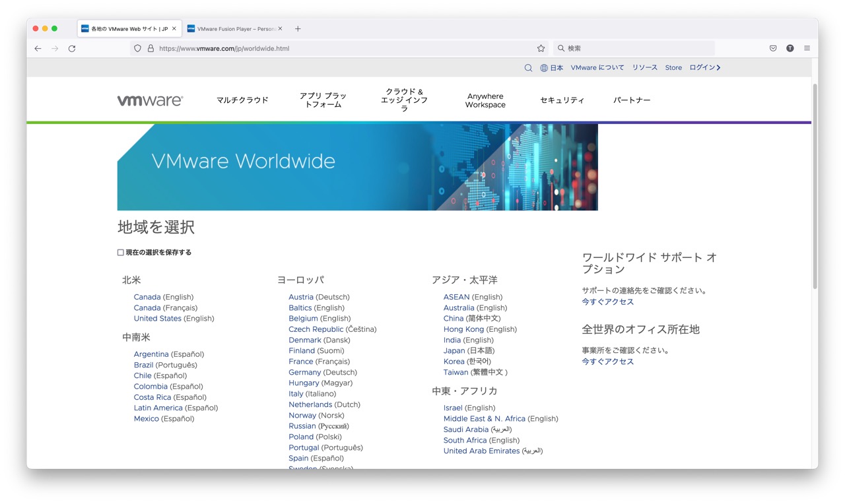Close the VMware Fusion Player tab
Screen dimensions: 845x504
tap(280, 28)
